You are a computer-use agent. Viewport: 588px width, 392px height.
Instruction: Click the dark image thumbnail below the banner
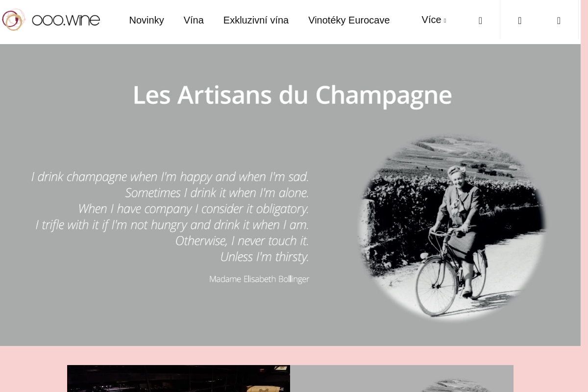(x=178, y=378)
